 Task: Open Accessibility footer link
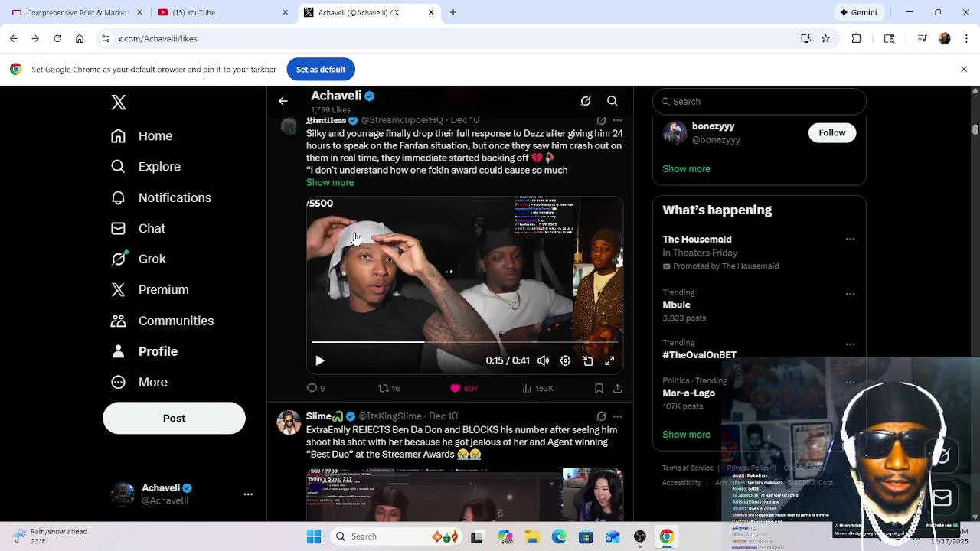pos(681,482)
